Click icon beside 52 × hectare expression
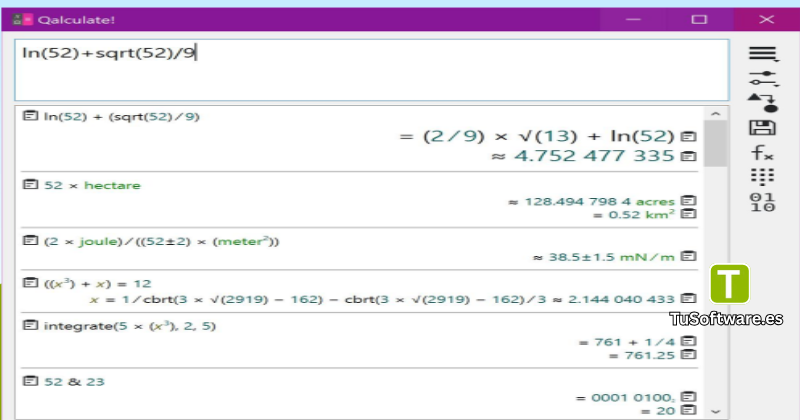Image resolution: width=800 pixels, height=420 pixels. 30,184
